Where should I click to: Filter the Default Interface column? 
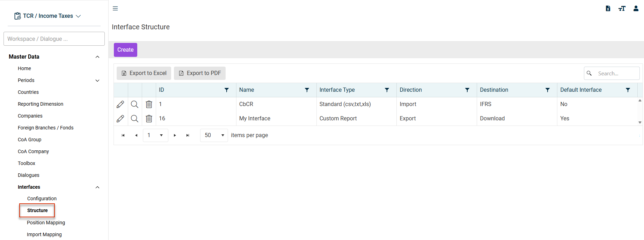pyautogui.click(x=628, y=90)
